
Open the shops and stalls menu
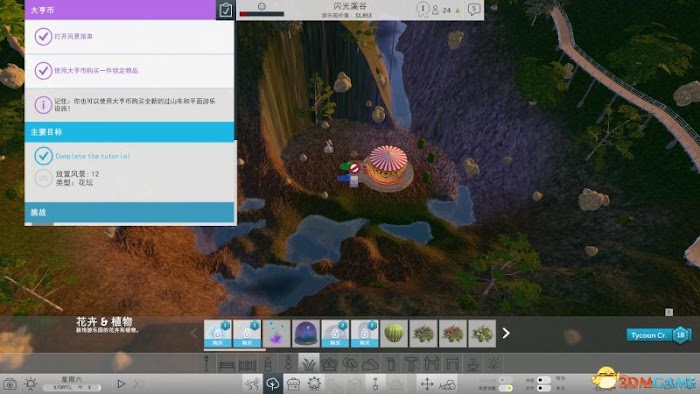293,384
